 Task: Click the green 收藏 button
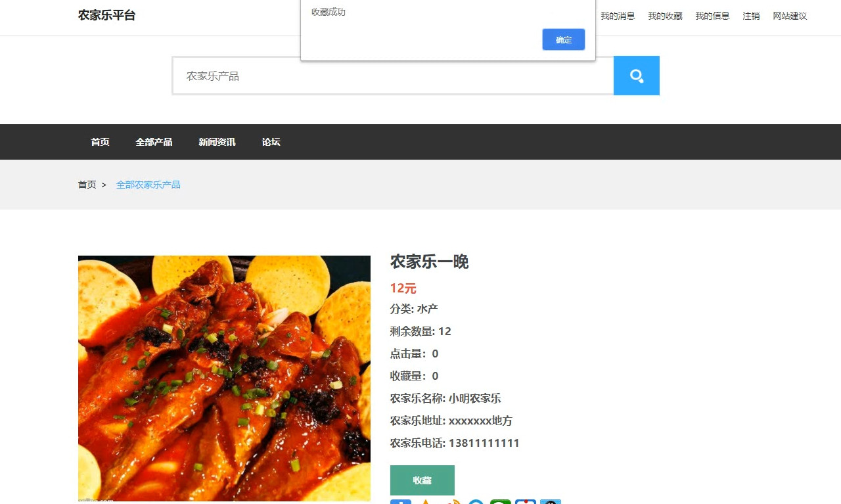pos(422,480)
